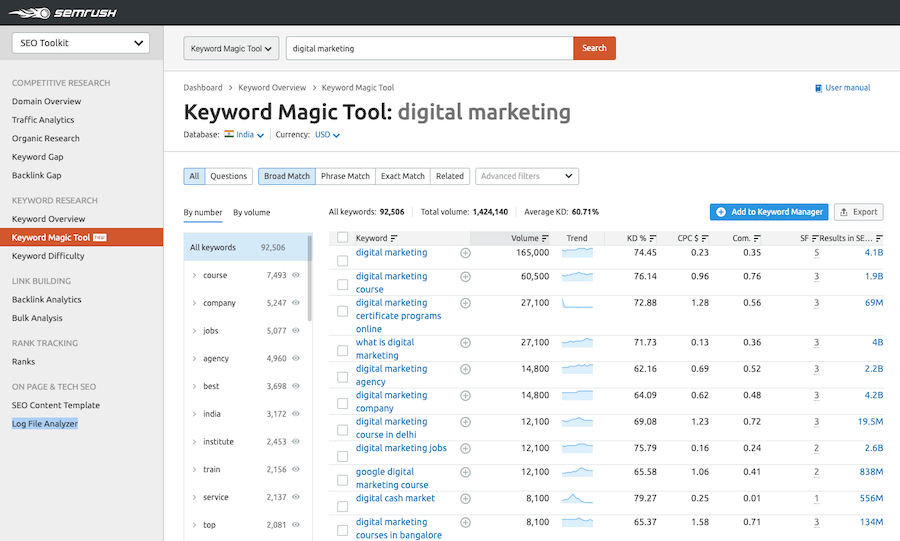Add 'digital marketing' keyword via plus icon
This screenshot has height=541, width=900.
click(465, 253)
